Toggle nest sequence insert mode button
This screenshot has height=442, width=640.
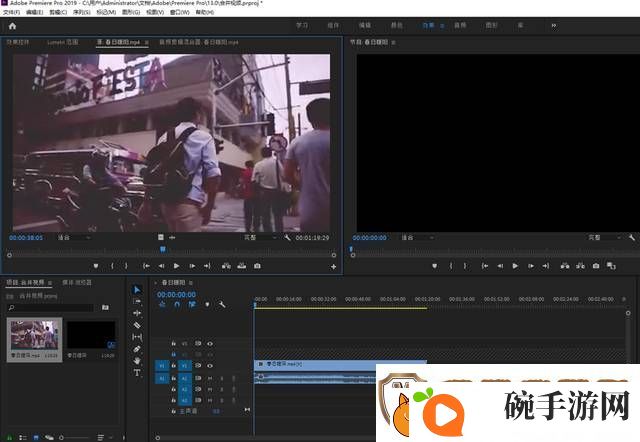point(162,304)
